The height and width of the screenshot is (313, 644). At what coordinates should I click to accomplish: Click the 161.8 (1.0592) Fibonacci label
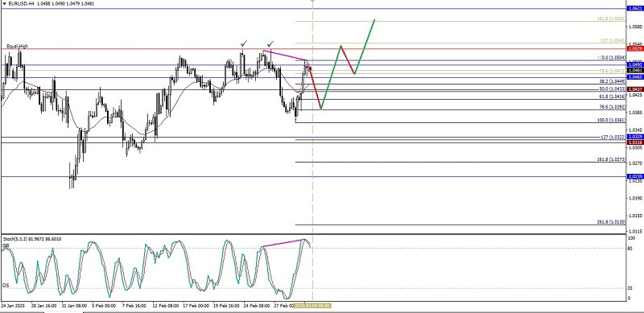pyautogui.click(x=611, y=19)
